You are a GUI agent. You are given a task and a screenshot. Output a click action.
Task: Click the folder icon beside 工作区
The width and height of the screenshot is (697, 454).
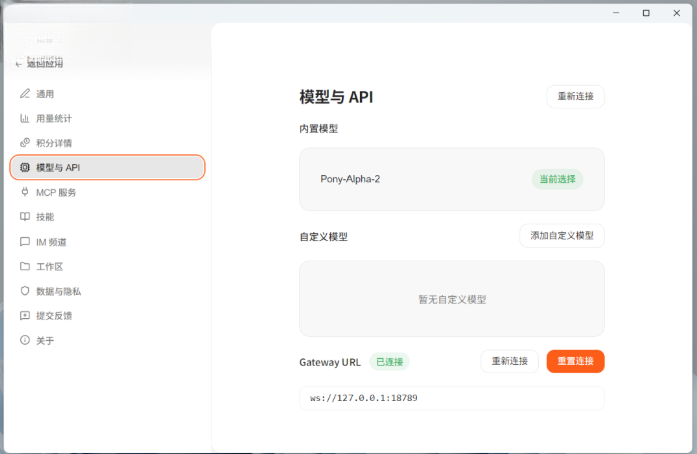coord(25,266)
